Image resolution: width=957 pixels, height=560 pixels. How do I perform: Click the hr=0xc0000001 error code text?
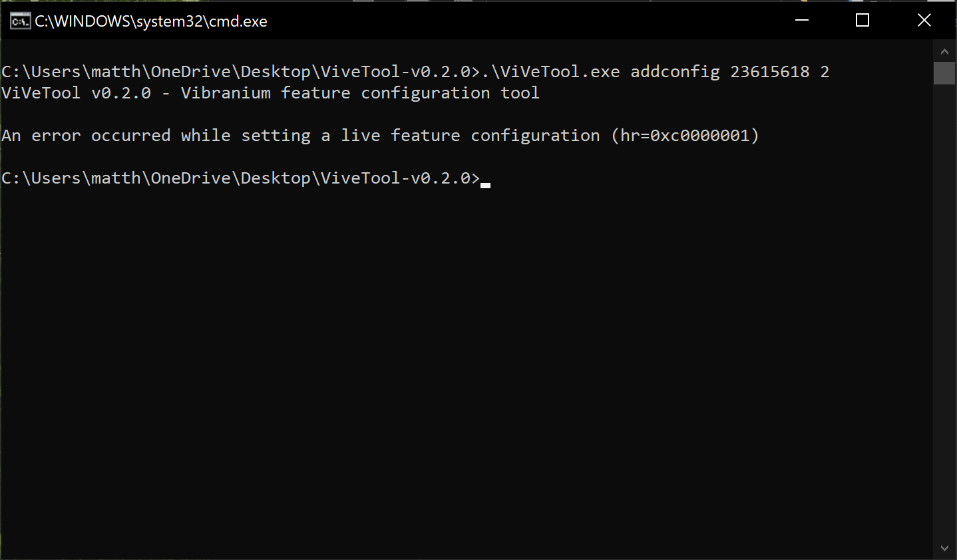click(x=699, y=135)
